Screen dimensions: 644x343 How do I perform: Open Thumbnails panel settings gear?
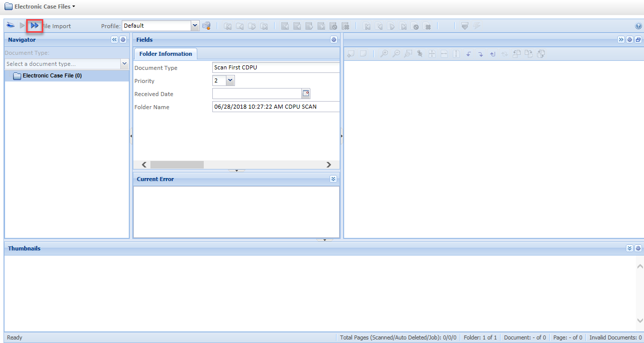pyautogui.click(x=638, y=248)
